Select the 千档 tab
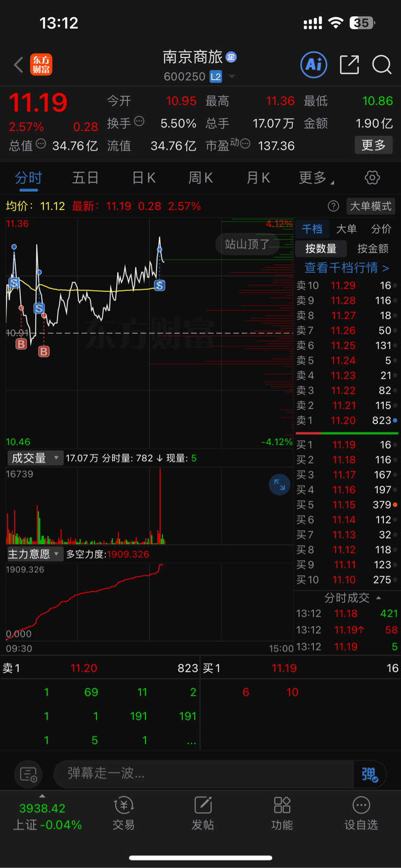Screen dimensions: 401x868 click(x=312, y=229)
